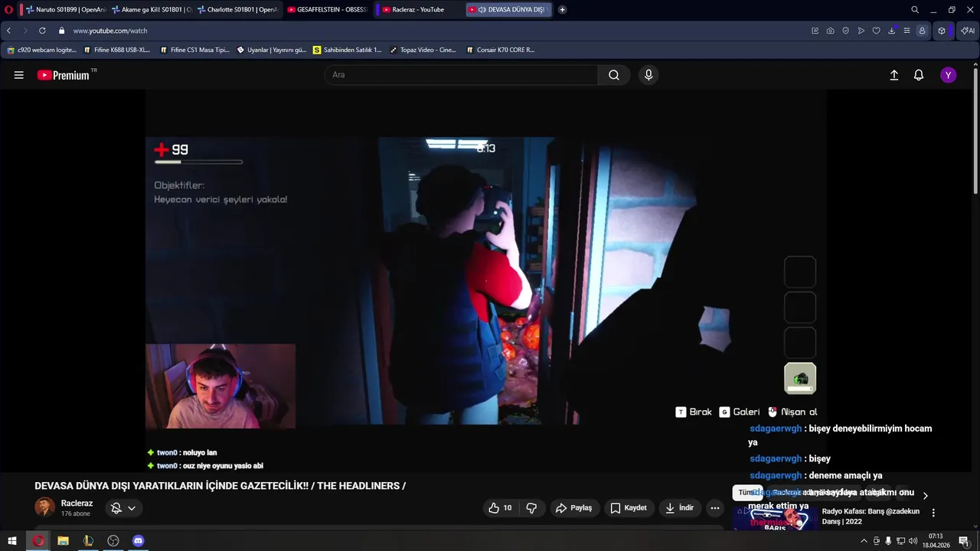Open Fifine CS1 Masa Tipi bookmark
The width and height of the screenshot is (980, 551).
point(194,50)
